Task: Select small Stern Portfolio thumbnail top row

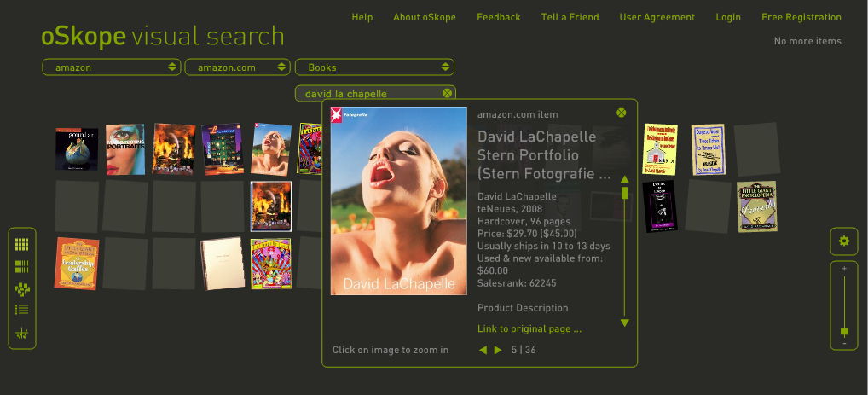Action: tap(270, 149)
